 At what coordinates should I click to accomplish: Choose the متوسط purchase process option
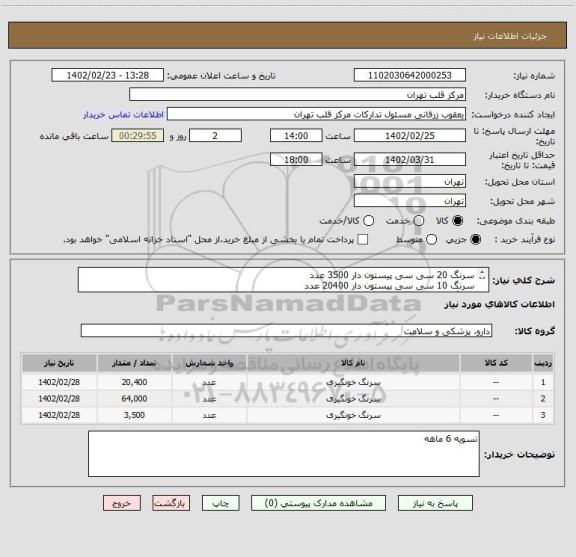tap(431, 240)
